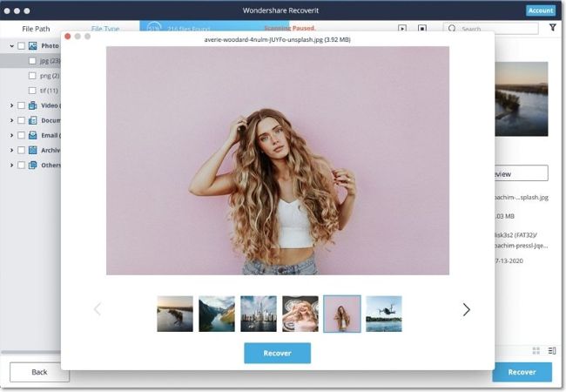Click Recover in the main window
The width and height of the screenshot is (566, 392).
pyautogui.click(x=522, y=372)
